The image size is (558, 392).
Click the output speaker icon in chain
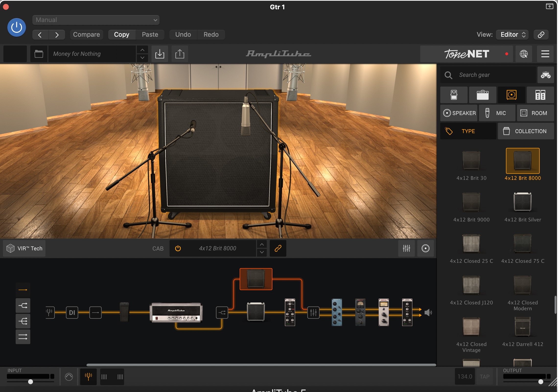tap(428, 312)
